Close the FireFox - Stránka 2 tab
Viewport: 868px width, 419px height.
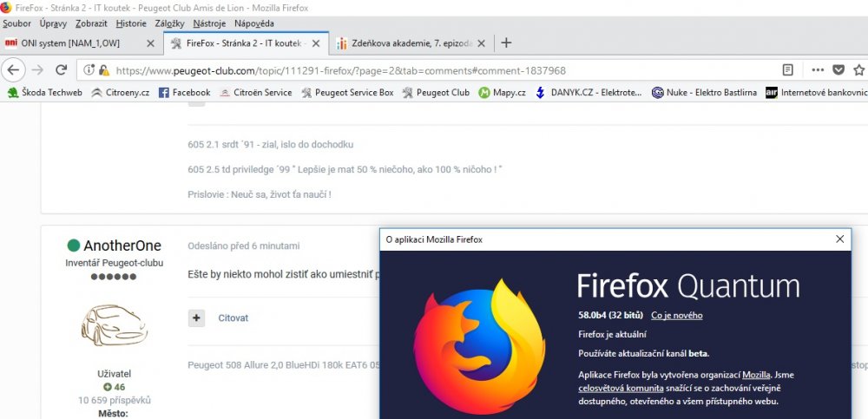[x=316, y=43]
